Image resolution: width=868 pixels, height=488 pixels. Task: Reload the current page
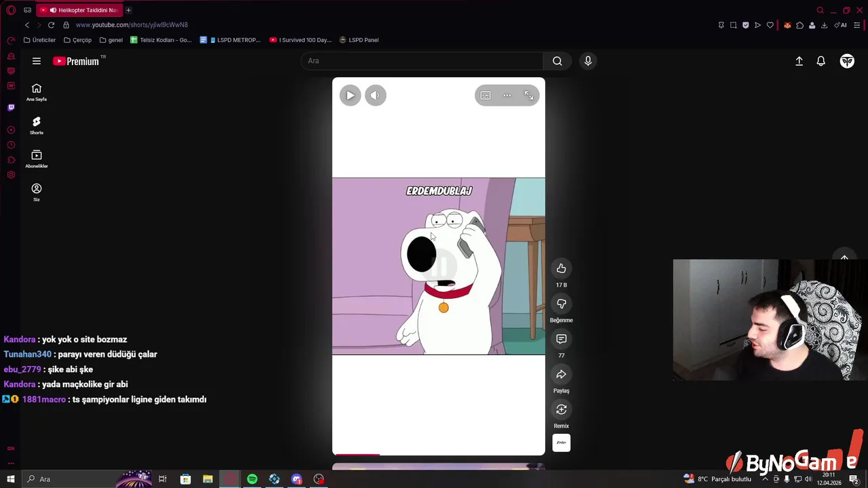[51, 25]
